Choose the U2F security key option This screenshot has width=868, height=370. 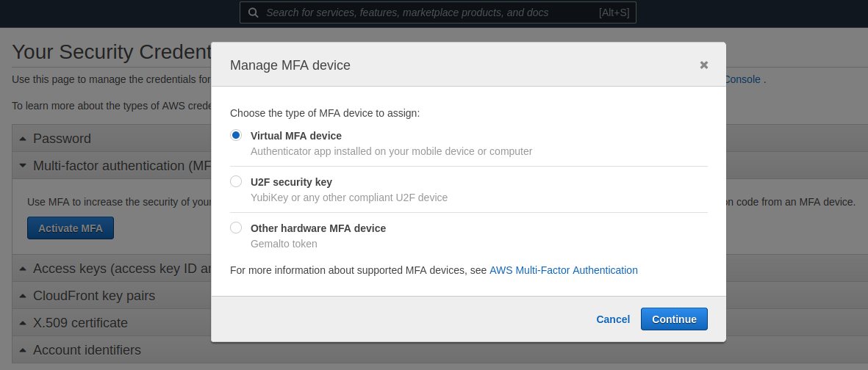tap(236, 181)
